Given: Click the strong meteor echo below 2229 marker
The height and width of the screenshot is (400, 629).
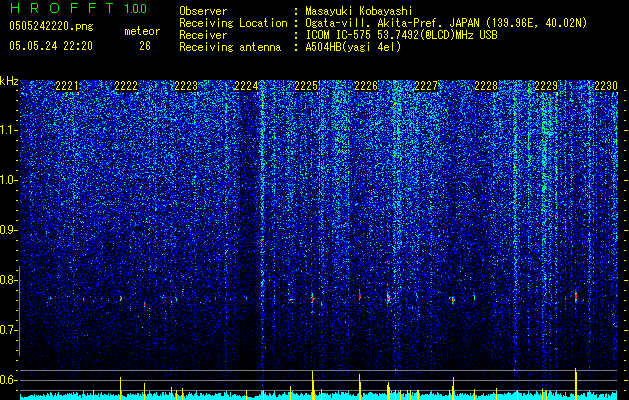Looking at the screenshot, I should tap(576, 297).
